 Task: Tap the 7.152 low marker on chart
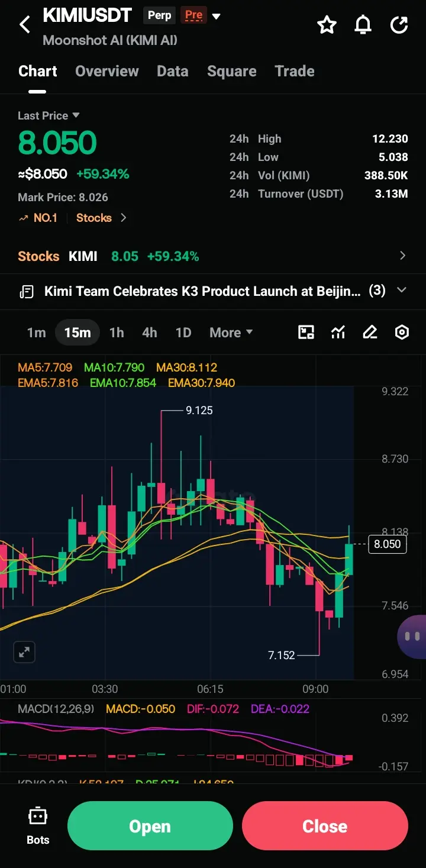281,655
